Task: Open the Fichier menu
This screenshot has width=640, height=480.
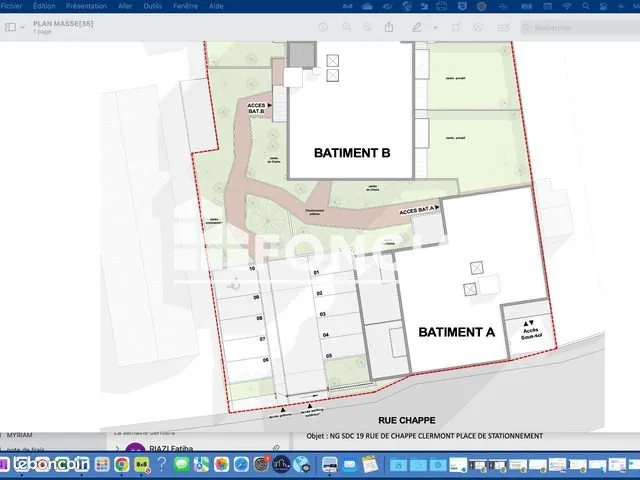Action: pos(11,6)
